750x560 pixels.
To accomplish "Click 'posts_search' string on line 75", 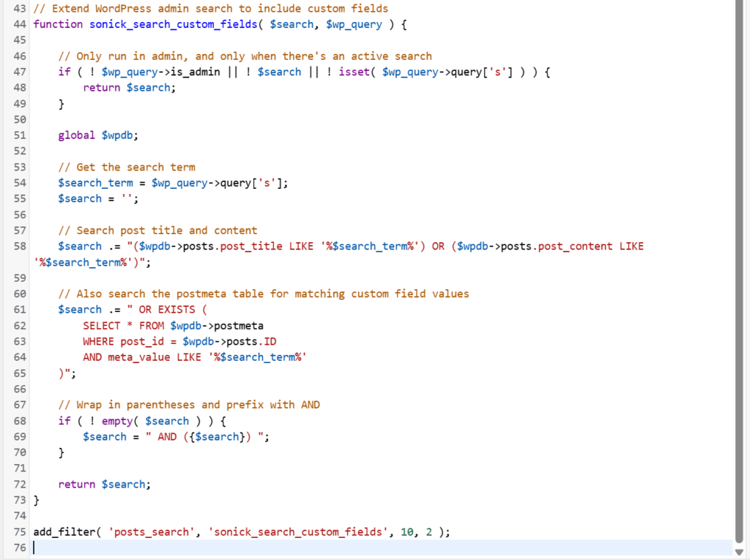I will click(x=152, y=531).
